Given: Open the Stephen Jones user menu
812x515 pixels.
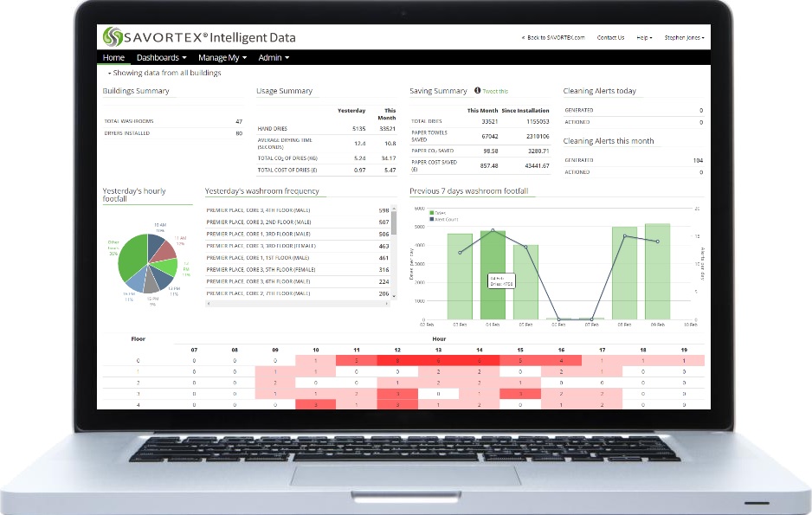Looking at the screenshot, I should coord(684,37).
